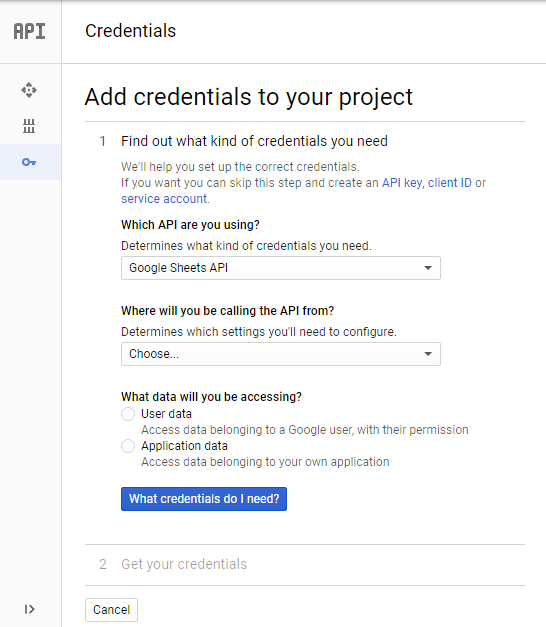The width and height of the screenshot is (546, 627).
Task: Click What credentials do I need? button
Action: [204, 499]
